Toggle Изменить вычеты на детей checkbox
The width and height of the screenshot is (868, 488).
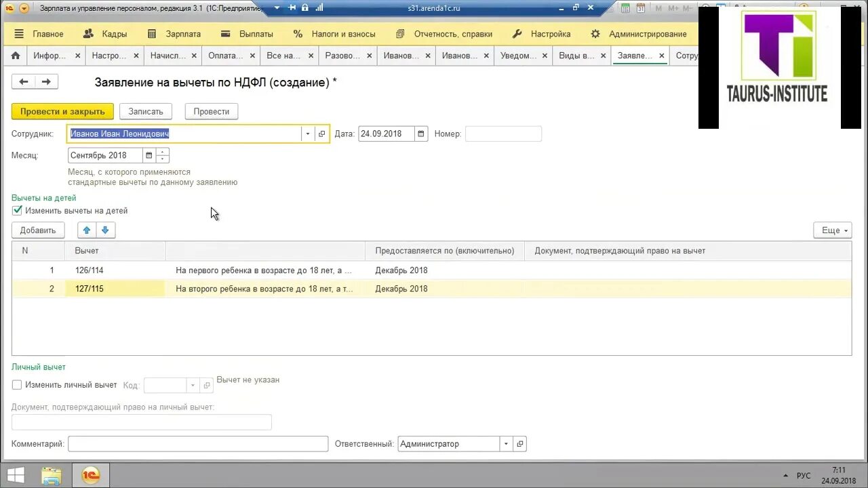tap(18, 211)
